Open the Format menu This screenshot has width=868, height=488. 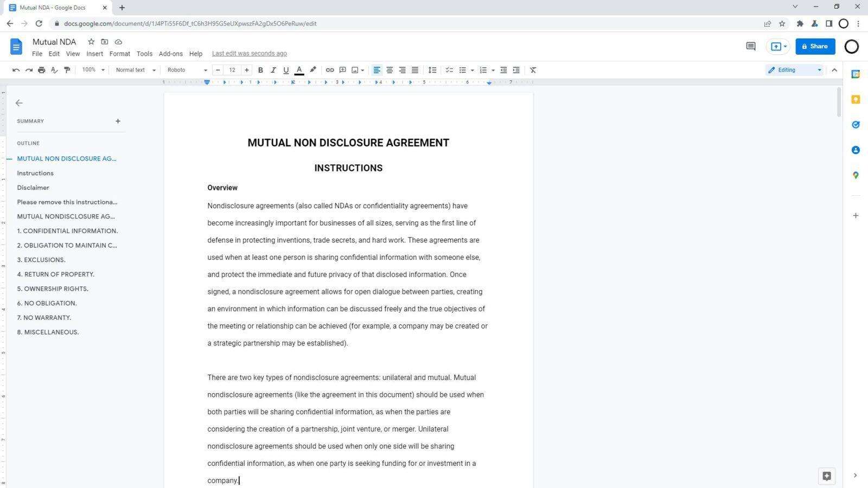[119, 53]
